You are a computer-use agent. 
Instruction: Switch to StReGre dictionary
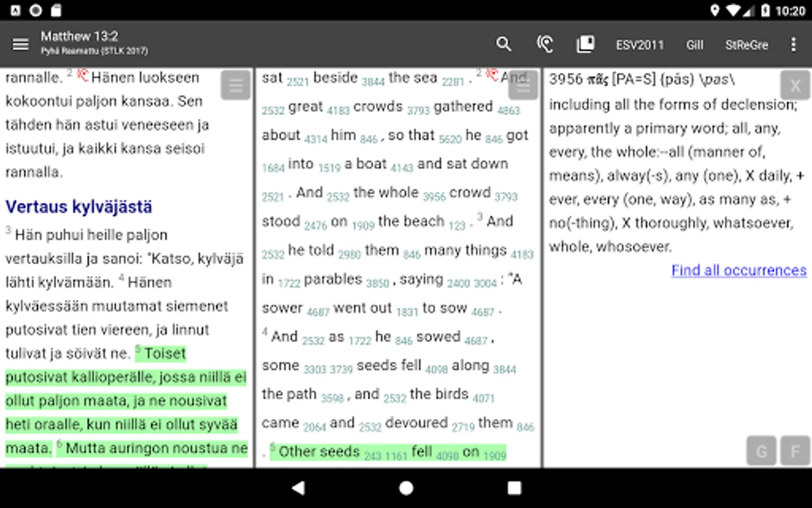click(x=747, y=45)
